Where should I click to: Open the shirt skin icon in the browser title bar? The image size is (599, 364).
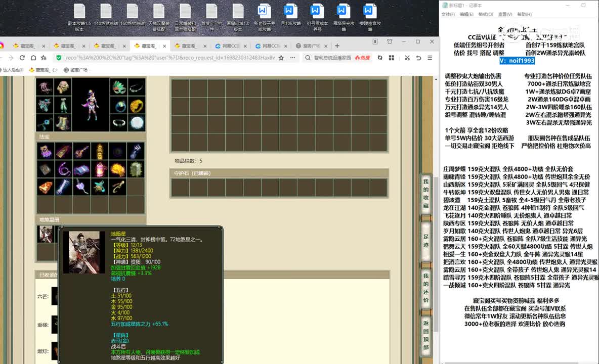point(390,41)
